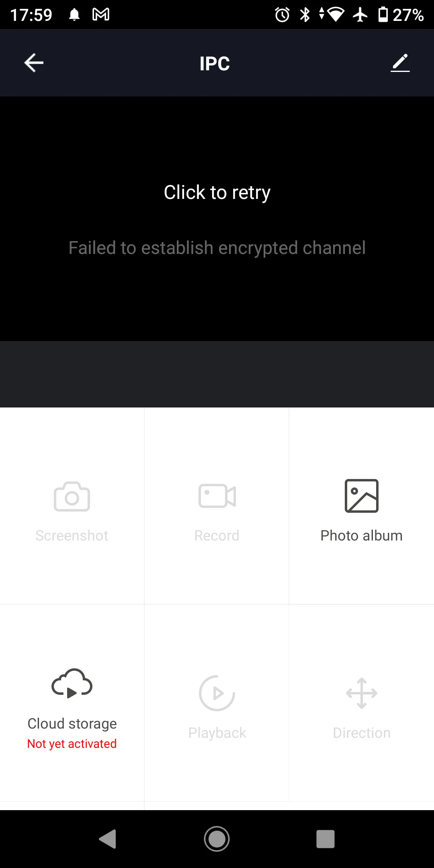Tap the 'Not yet activated' red text
This screenshot has width=434, height=868.
[72, 744]
